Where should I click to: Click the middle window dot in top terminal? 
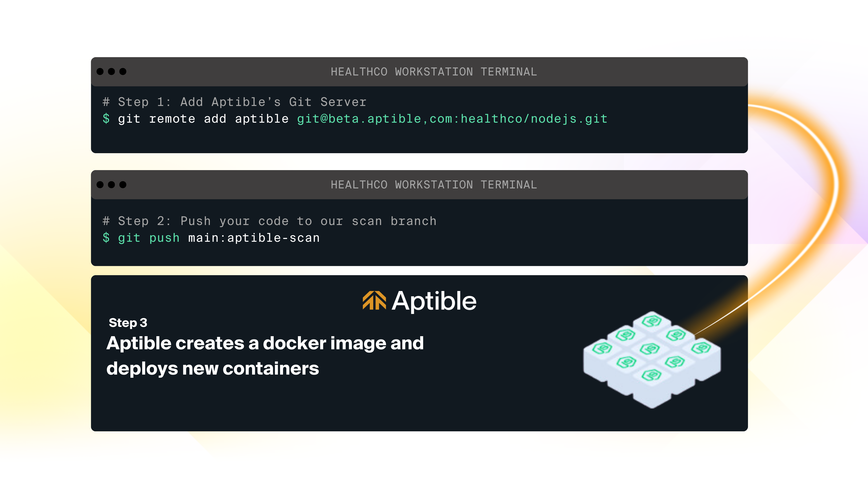(111, 71)
